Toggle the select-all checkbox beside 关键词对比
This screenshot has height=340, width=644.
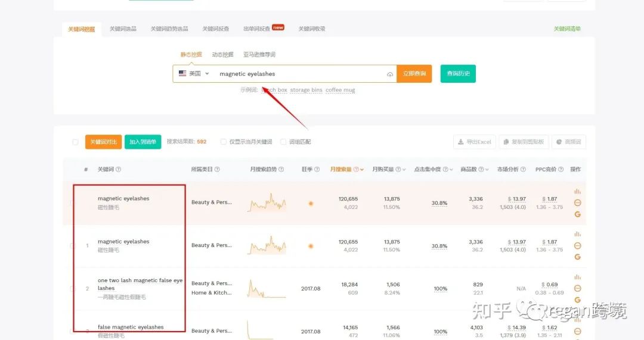(75, 142)
